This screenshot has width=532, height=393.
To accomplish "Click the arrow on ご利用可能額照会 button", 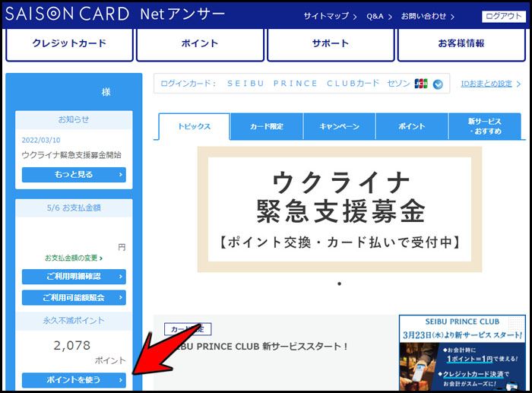I will pyautogui.click(x=120, y=298).
